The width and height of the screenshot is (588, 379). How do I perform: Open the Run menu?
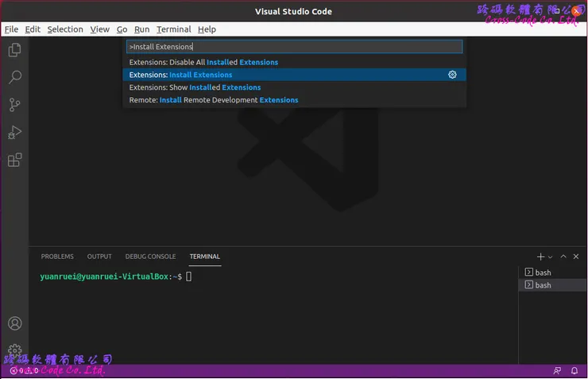141,29
